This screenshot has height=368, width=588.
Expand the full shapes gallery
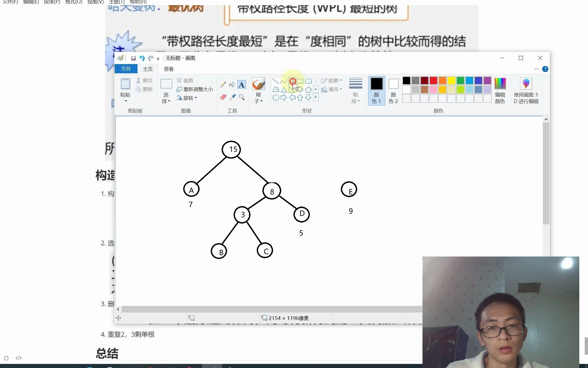[x=316, y=97]
